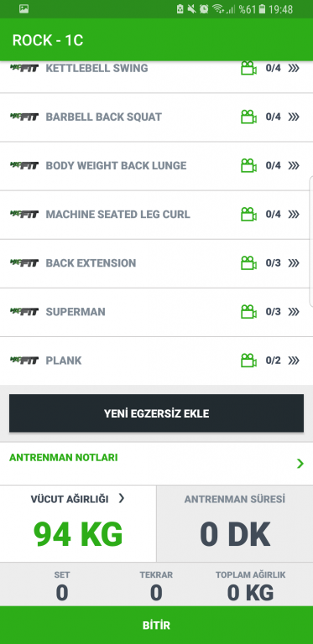Image resolution: width=313 pixels, height=644 pixels.
Task: Open Antrenman Notları chevron arrow
Action: [300, 464]
